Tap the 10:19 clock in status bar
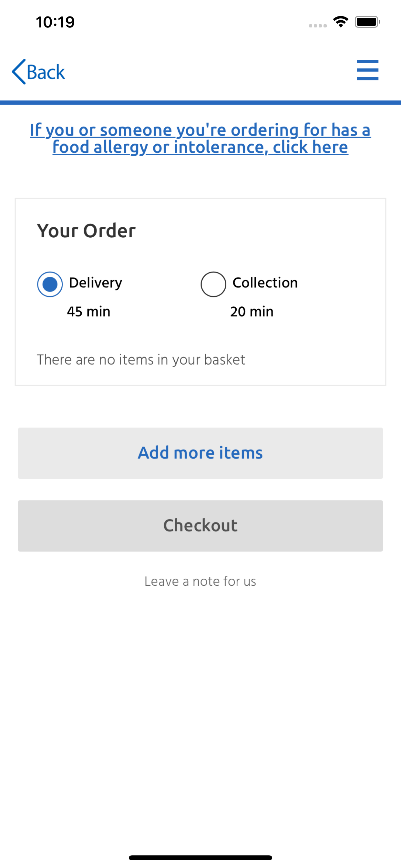 (55, 22)
